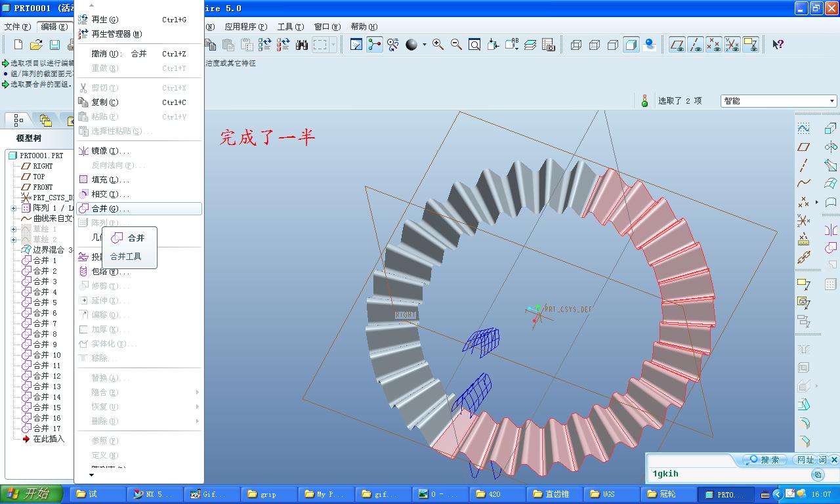Select the datum axis tool in the right toolbar

coord(803,165)
